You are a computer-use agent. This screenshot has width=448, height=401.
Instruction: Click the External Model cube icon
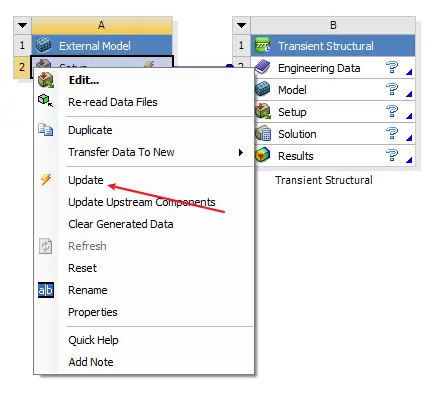point(44,45)
